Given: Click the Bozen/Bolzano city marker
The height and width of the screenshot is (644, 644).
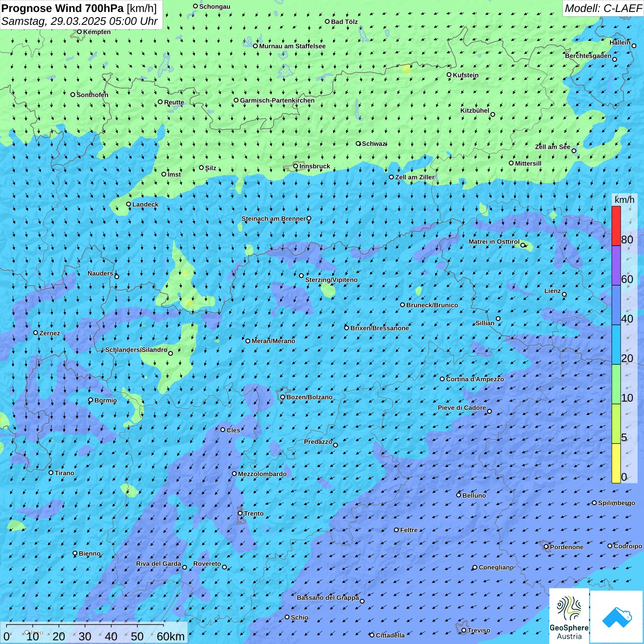Looking at the screenshot, I should (x=283, y=397).
